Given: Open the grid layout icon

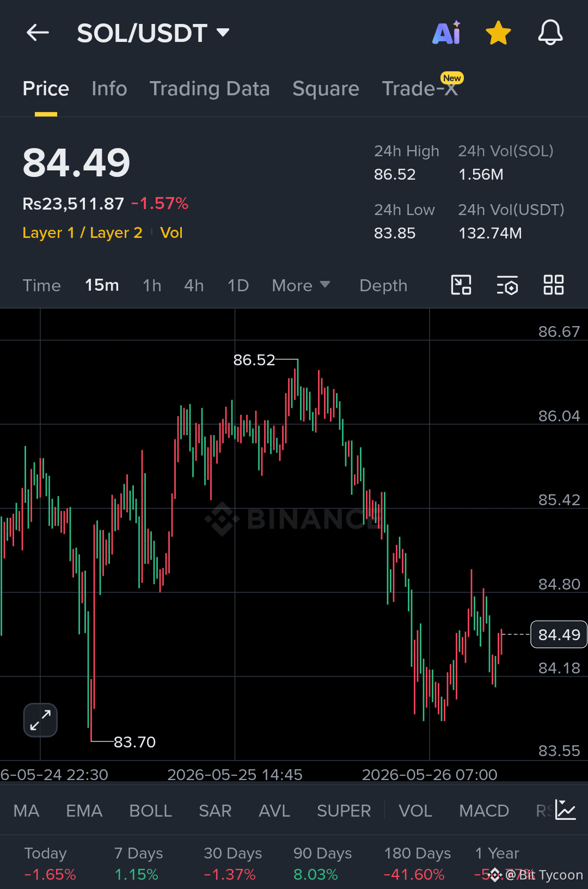Looking at the screenshot, I should [x=554, y=285].
